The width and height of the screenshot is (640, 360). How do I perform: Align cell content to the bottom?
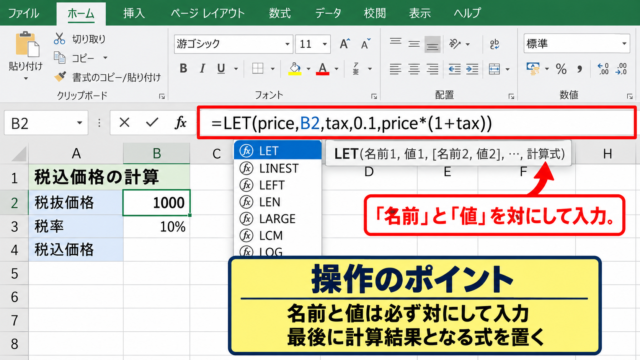432,44
